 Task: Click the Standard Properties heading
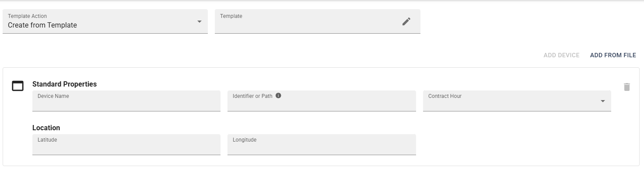[x=65, y=84]
